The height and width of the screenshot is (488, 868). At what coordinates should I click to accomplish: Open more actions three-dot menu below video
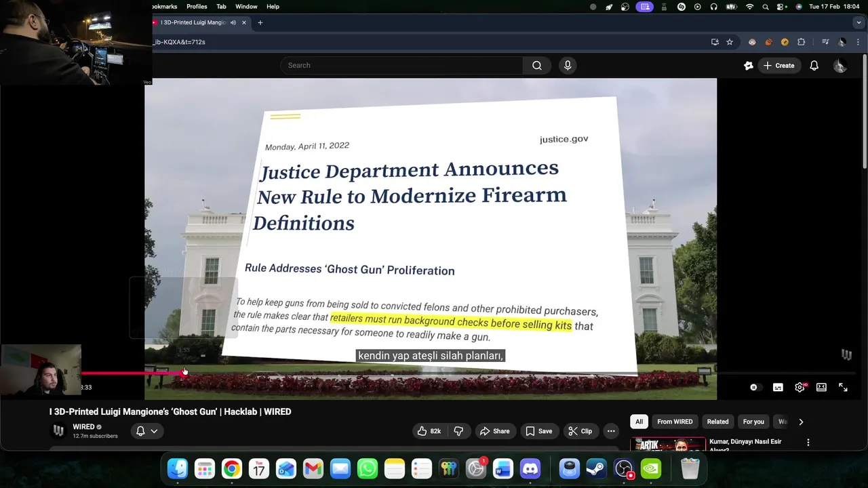[x=611, y=431]
